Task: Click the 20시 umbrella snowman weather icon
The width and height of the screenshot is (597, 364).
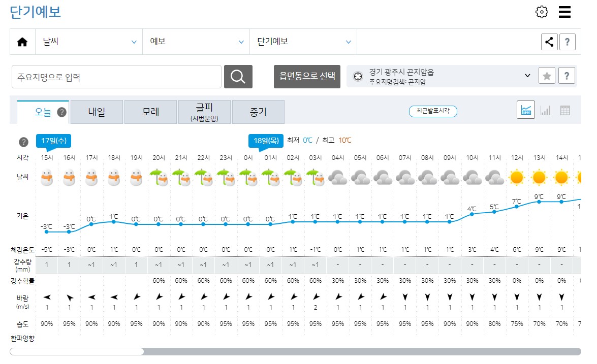Action: [159, 178]
